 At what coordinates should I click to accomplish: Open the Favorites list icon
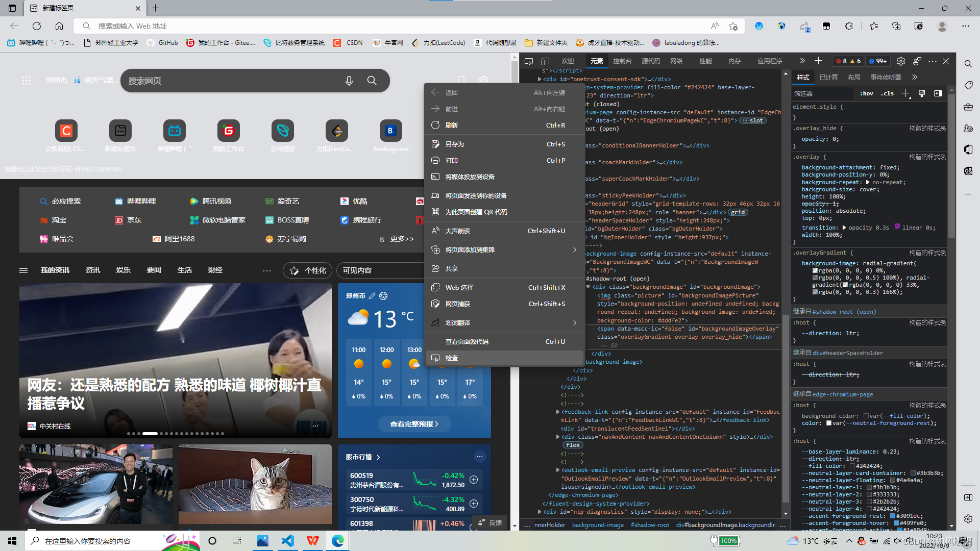pyautogui.click(x=874, y=26)
